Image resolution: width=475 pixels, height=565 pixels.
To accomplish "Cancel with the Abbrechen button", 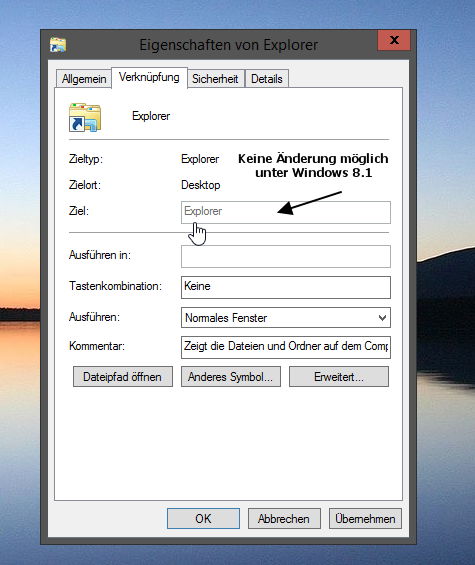I will coord(284,519).
